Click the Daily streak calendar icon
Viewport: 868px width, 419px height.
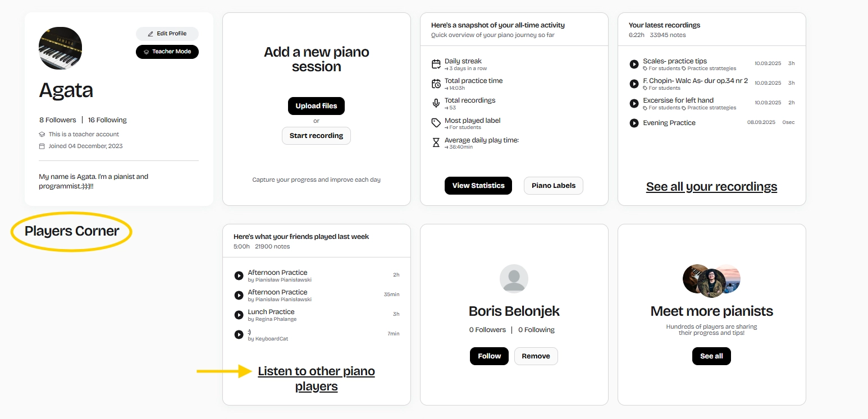click(x=436, y=63)
